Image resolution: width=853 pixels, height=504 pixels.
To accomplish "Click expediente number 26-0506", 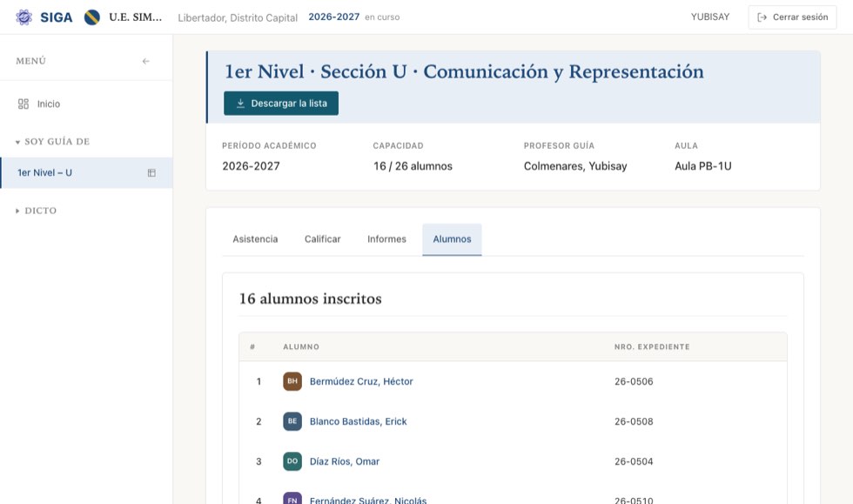I will pos(634,381).
